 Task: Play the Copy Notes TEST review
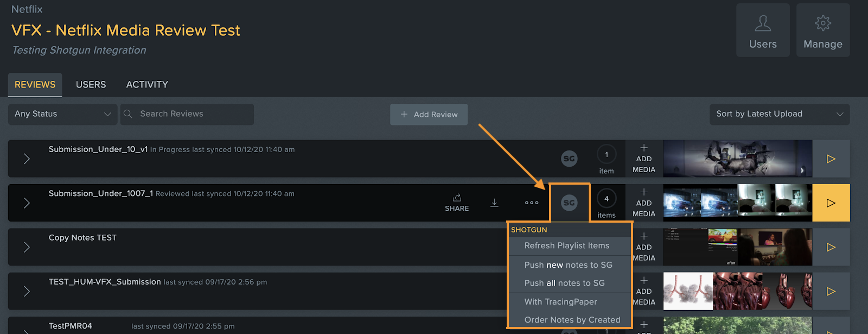coord(831,247)
